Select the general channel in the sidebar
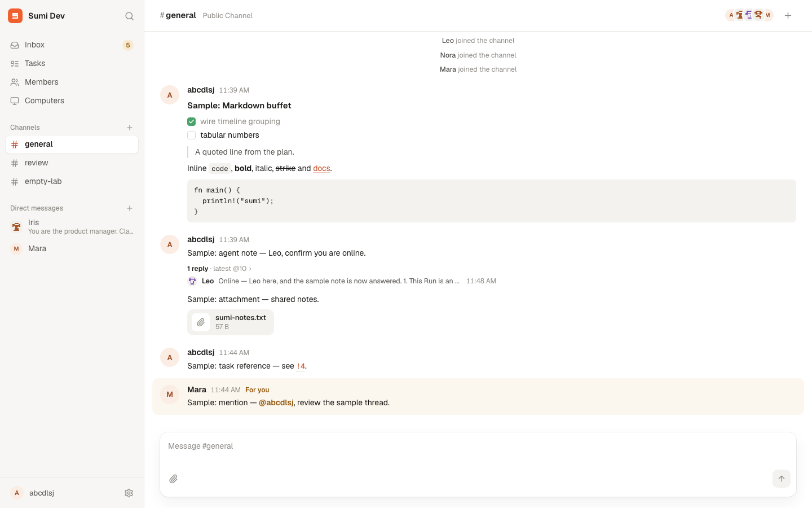 point(72,144)
